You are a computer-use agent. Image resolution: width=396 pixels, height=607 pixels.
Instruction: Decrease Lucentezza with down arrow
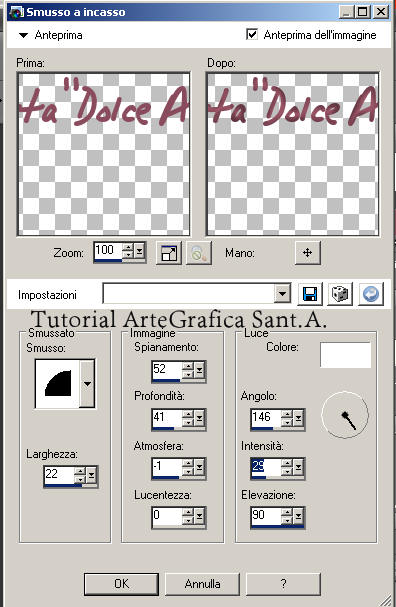click(188, 521)
